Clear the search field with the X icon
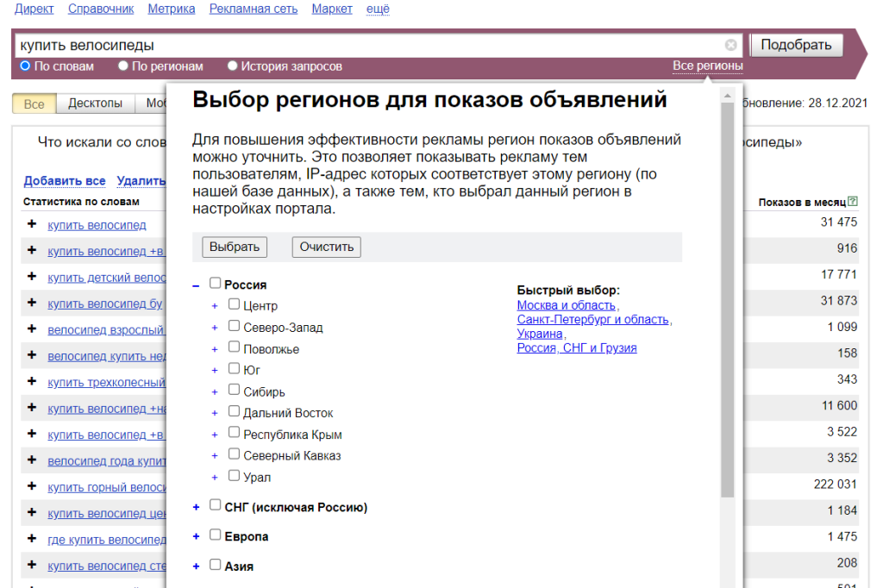Screen dimensions: 883x588 click(730, 46)
